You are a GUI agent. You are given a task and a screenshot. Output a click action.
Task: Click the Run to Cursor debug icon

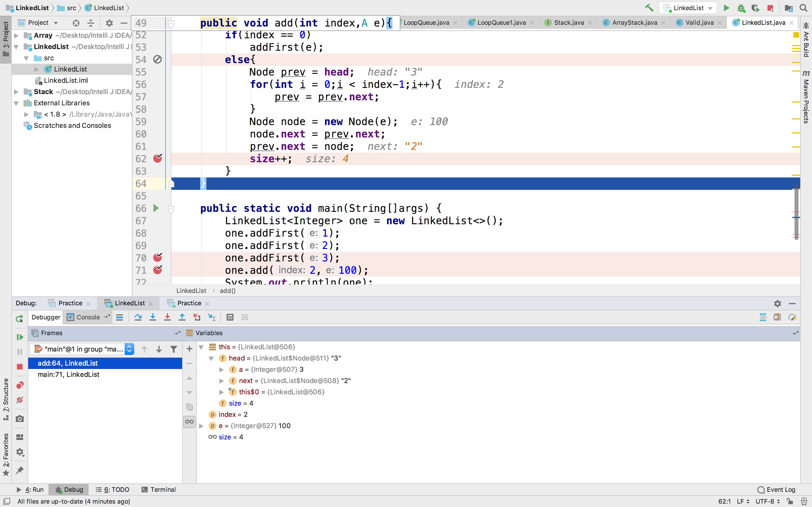(212, 317)
